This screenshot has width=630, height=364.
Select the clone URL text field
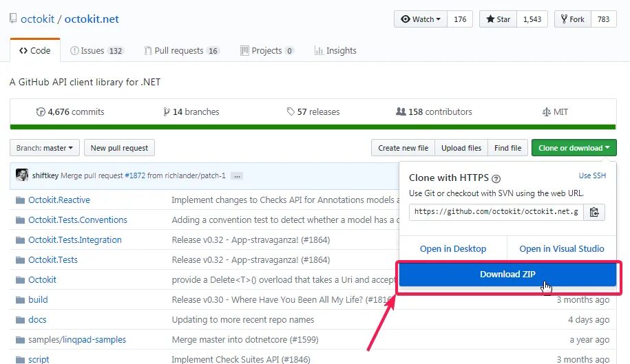coord(496,212)
